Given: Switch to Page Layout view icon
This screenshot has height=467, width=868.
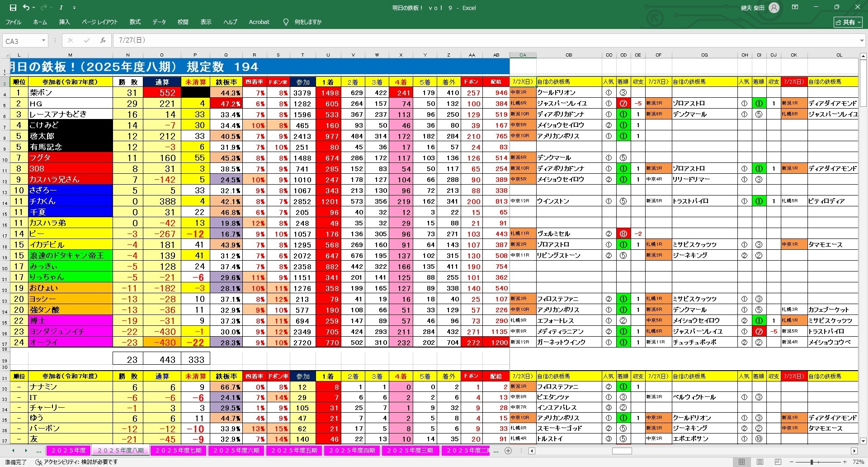Looking at the screenshot, I should point(760,462).
